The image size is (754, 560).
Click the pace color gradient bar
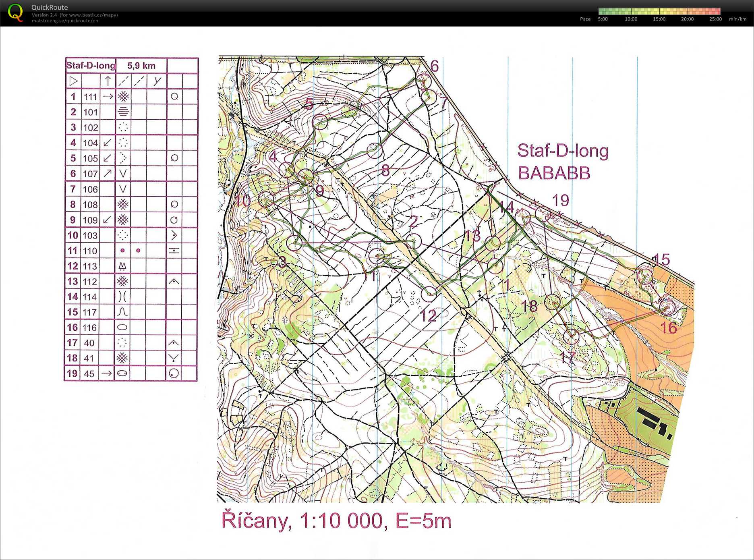pos(659,11)
